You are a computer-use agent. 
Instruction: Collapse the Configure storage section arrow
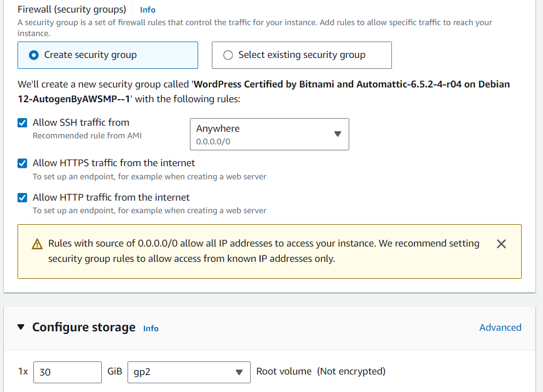click(x=21, y=327)
